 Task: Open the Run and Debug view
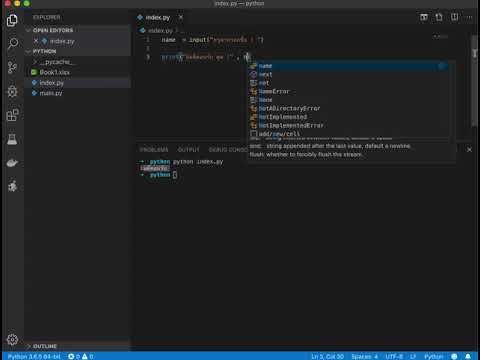[x=12, y=91]
